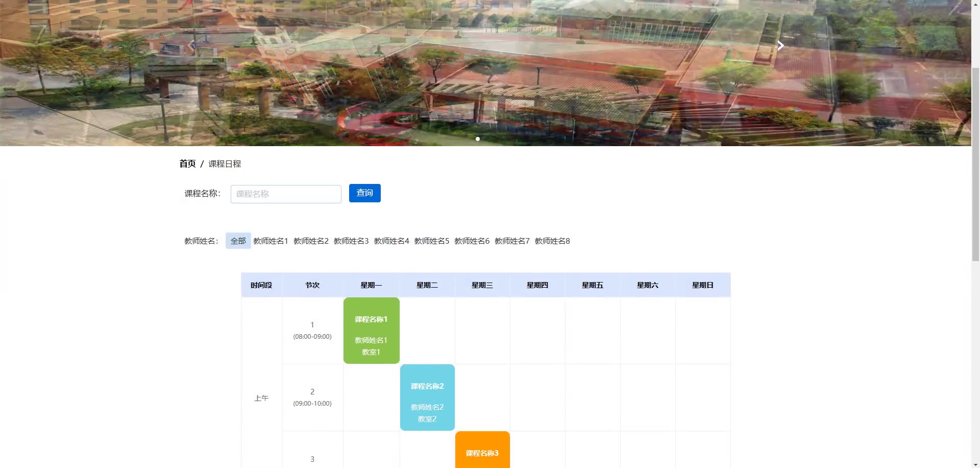Filter by 教师姓名3

pyautogui.click(x=351, y=241)
